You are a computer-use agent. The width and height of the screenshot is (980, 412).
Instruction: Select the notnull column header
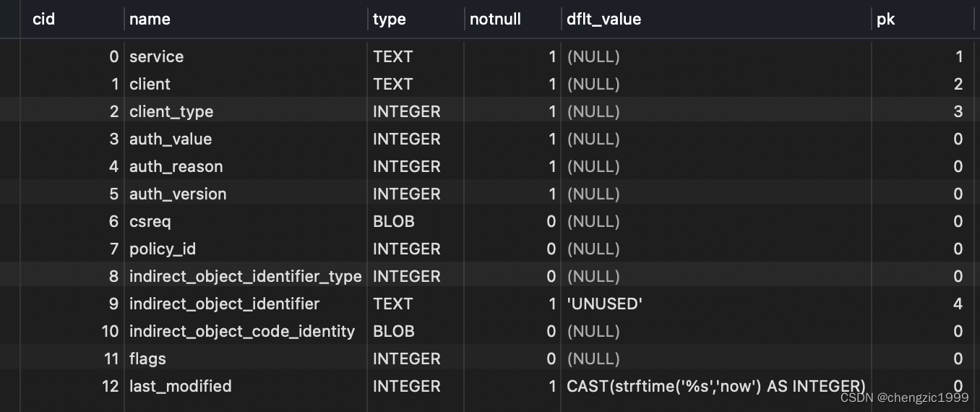495,20
